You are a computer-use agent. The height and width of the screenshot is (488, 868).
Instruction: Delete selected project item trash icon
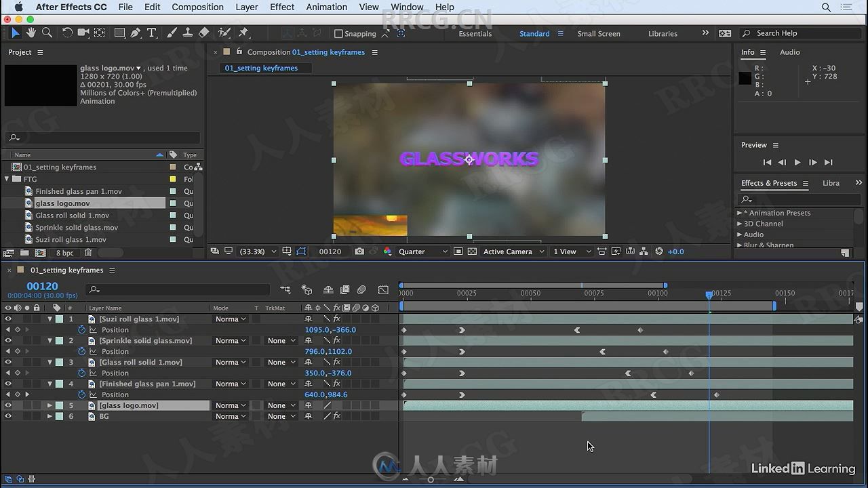pos(88,253)
